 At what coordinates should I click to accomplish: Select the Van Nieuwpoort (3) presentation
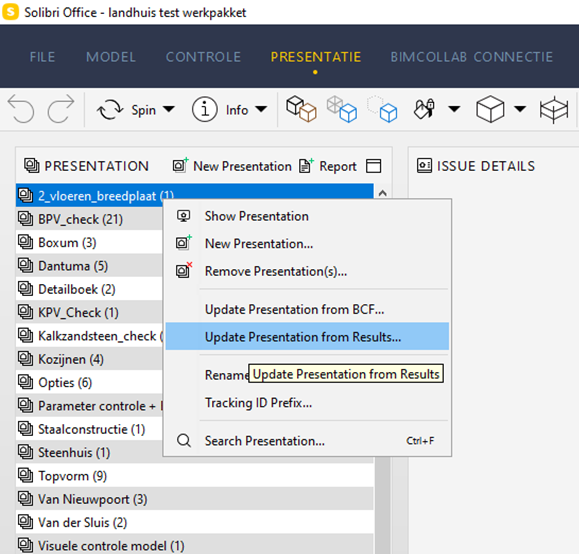click(195, 499)
